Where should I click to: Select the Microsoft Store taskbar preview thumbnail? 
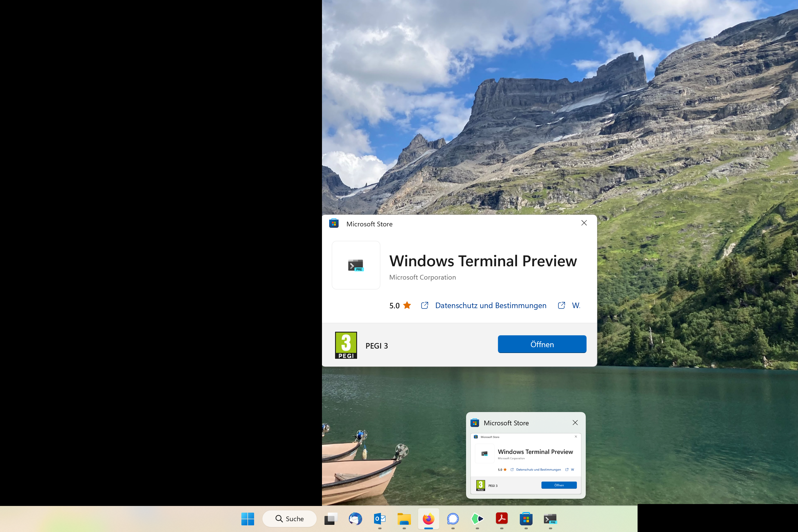(526, 464)
